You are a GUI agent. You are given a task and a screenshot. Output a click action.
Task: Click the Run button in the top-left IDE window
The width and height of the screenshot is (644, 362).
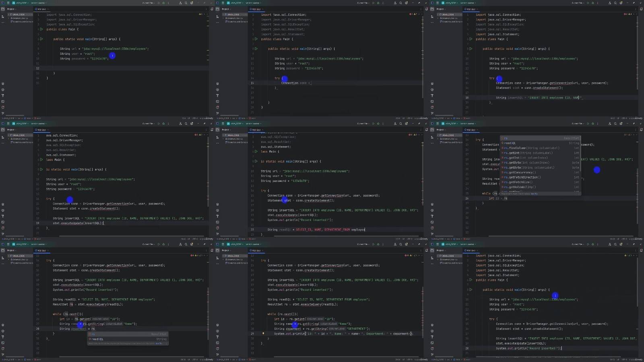tap(158, 3)
